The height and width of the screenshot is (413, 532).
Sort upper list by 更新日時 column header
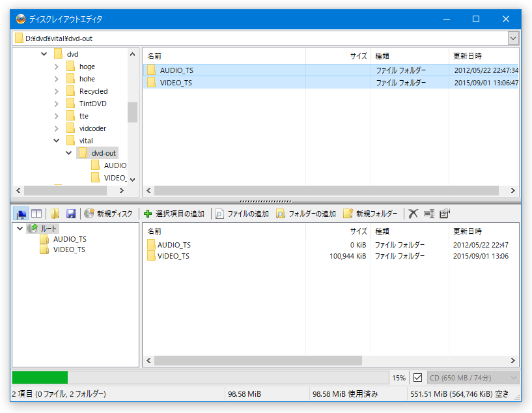point(484,56)
